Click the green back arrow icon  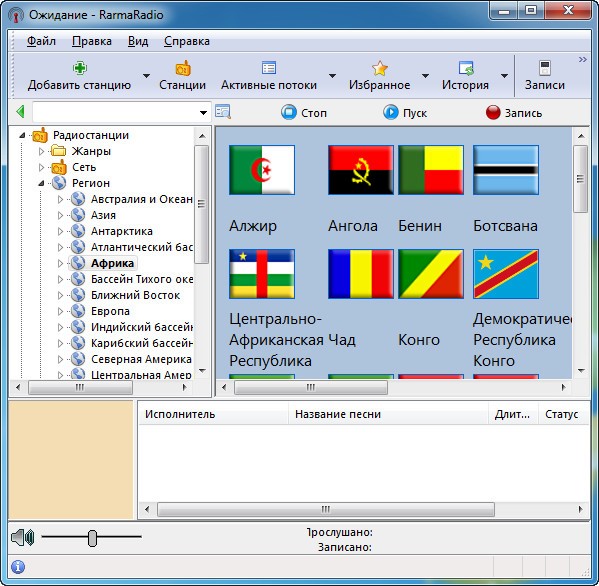[x=20, y=112]
